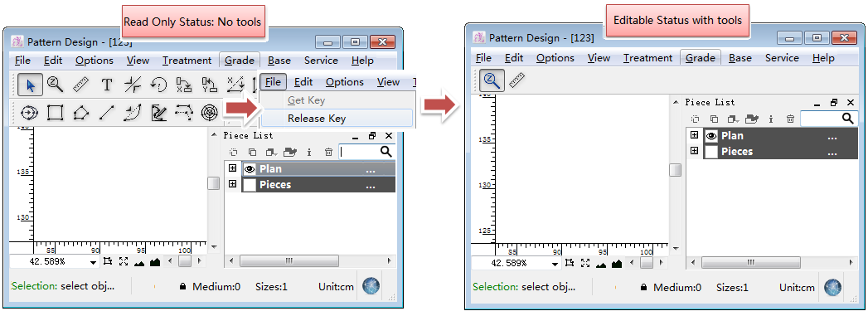Choose the Text tool with the T icon
Image resolution: width=868 pixels, height=316 pixels.
tap(107, 85)
